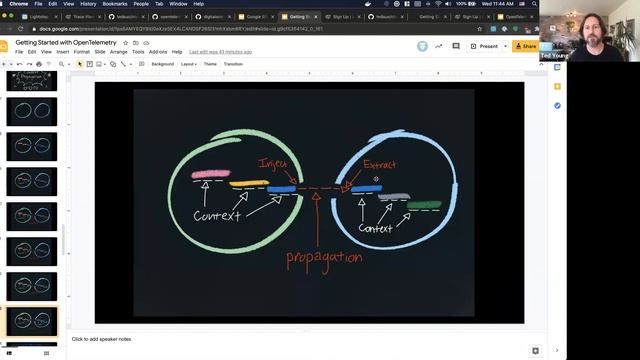The height and width of the screenshot is (360, 640).
Task: Insert a text box
Action: click(x=90, y=64)
